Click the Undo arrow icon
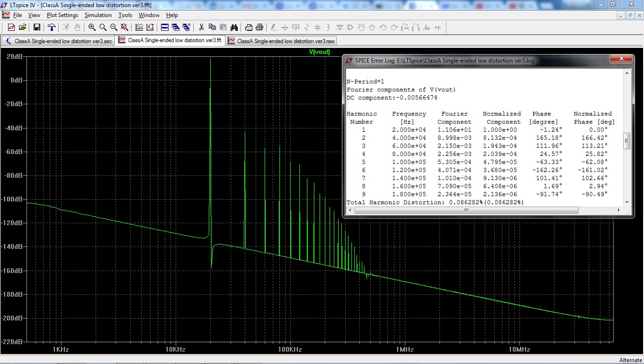Screen dimensions: 644x364 [x=383, y=27]
